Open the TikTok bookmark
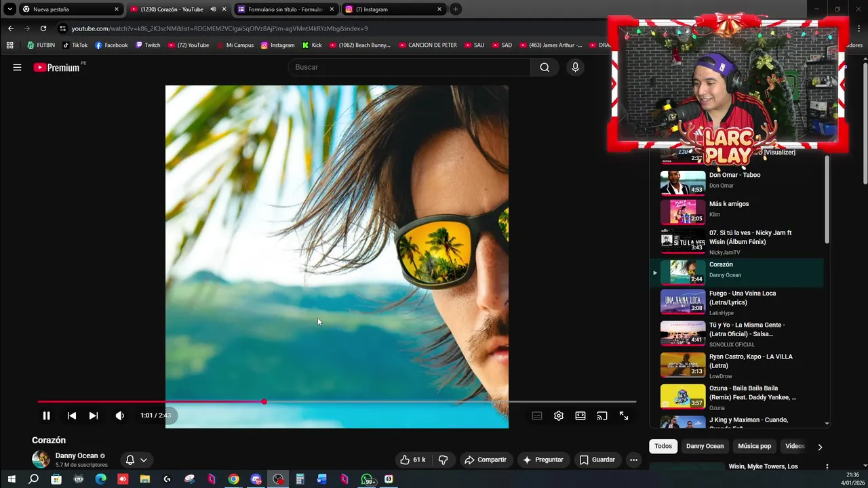 pos(75,45)
